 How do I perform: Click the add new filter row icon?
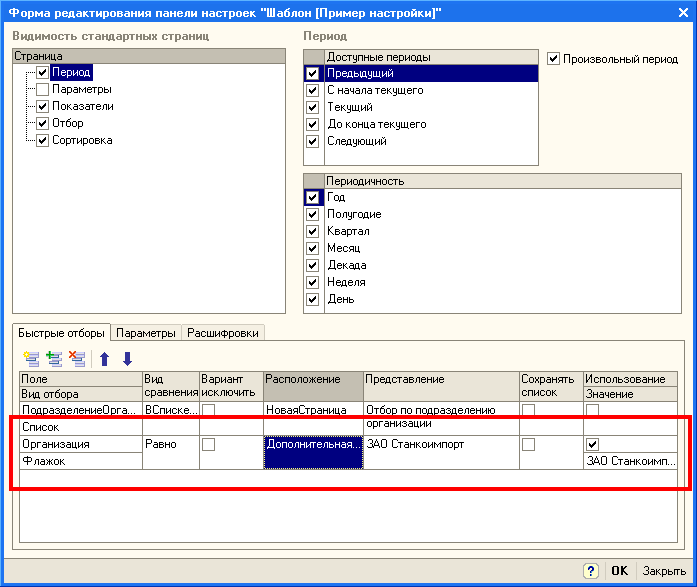(x=30, y=359)
